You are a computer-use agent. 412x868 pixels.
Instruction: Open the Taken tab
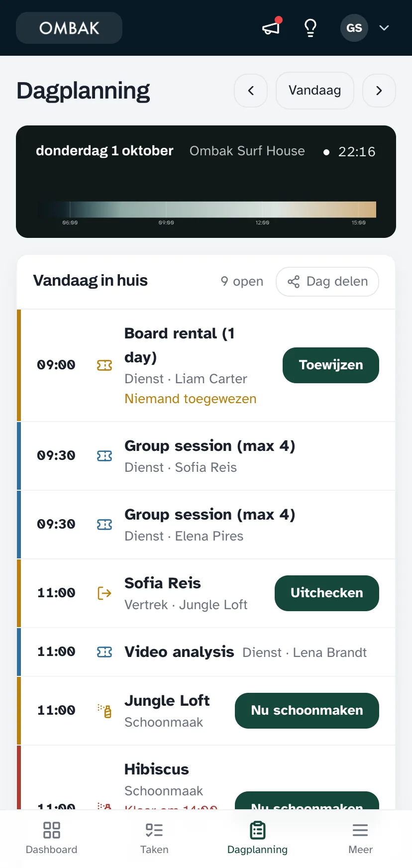[x=154, y=838]
